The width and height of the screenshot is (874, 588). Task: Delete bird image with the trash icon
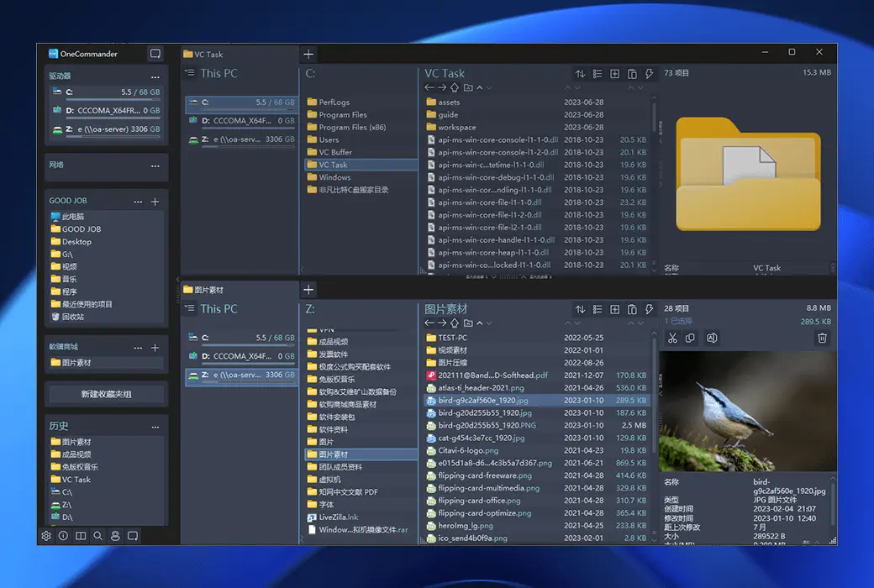(x=822, y=338)
